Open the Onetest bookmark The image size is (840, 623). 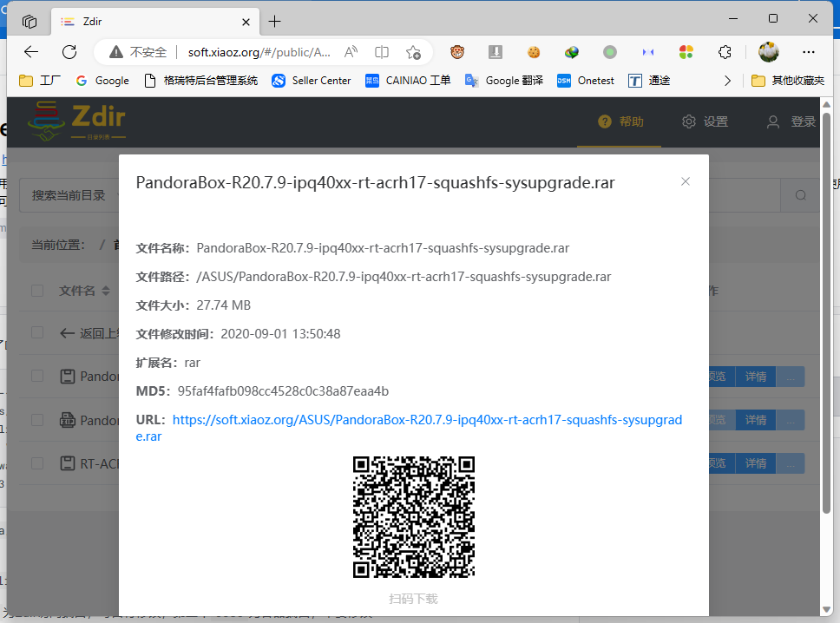[x=586, y=81]
